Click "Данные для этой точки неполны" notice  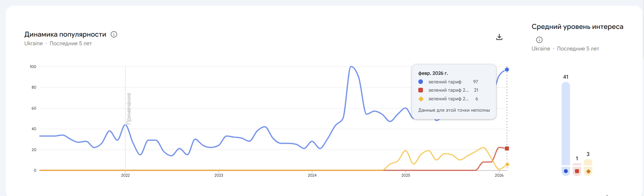click(454, 110)
